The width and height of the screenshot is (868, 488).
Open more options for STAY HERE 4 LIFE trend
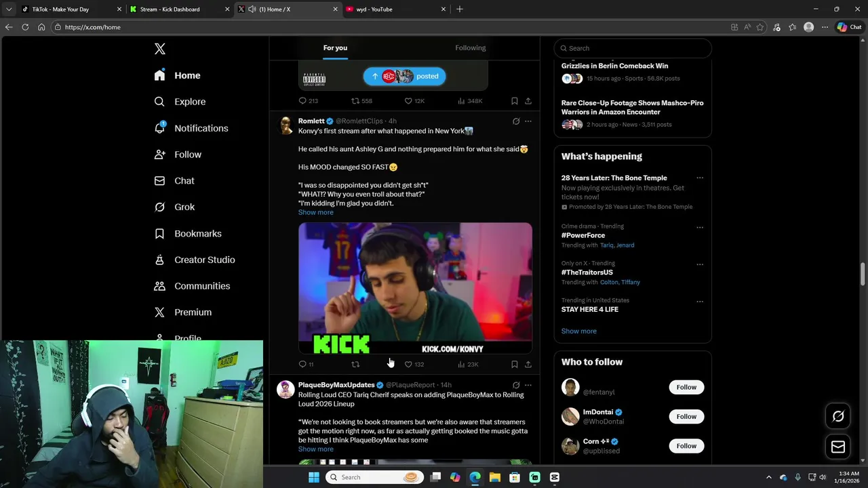pos(700,302)
